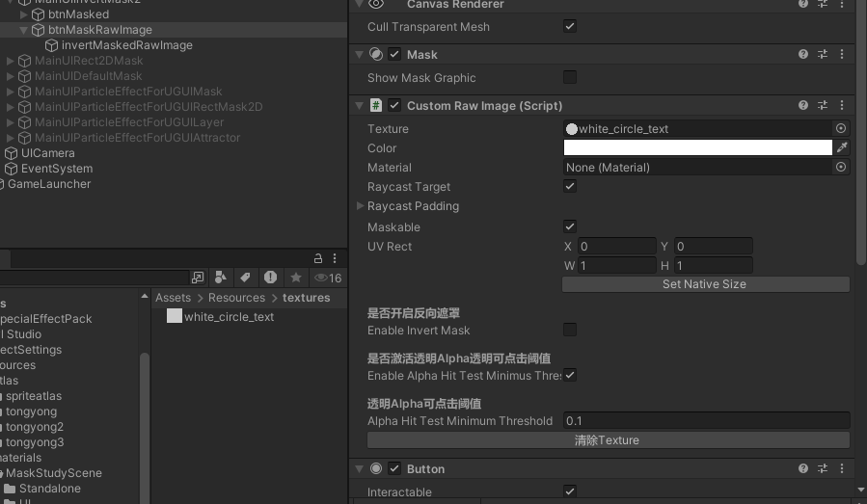Open Texture object picker
The image size is (867, 504).
840,128
